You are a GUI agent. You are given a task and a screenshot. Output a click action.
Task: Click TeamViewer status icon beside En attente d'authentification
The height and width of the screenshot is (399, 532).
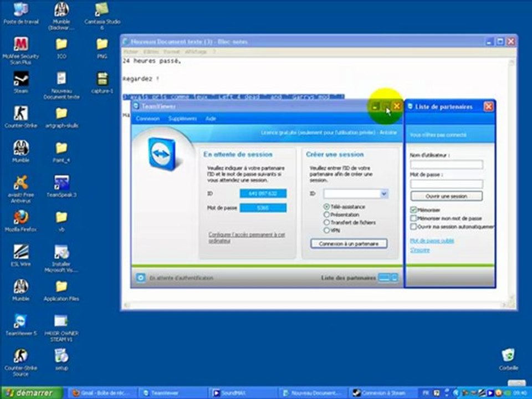point(140,278)
